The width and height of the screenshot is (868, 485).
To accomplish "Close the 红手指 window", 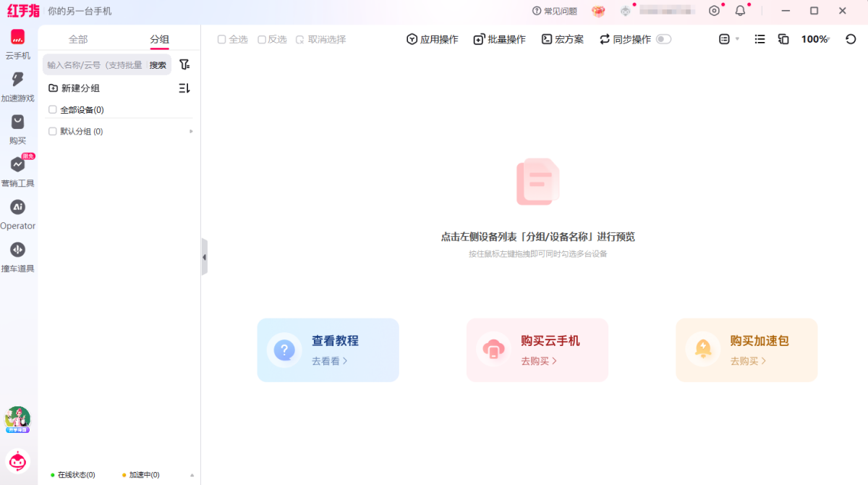I will pos(843,11).
